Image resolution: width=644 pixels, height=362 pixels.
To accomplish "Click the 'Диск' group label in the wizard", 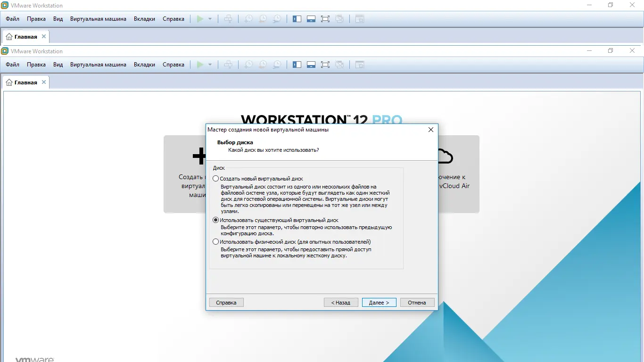I will 219,168.
